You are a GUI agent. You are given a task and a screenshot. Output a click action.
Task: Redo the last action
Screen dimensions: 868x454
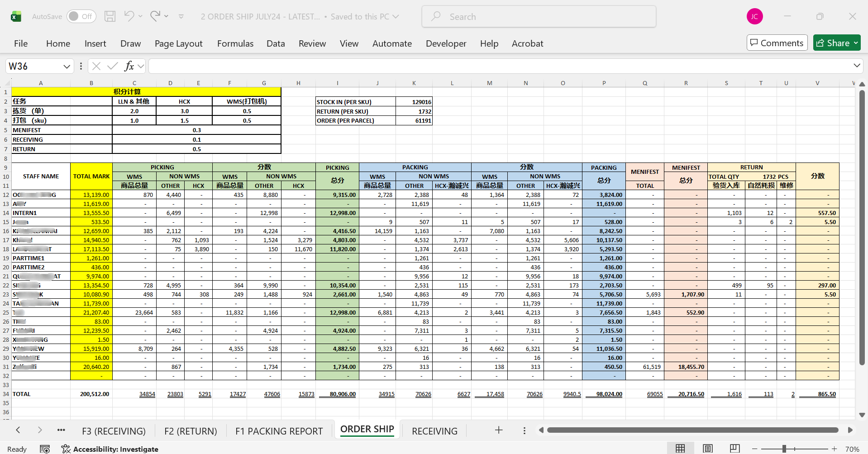(x=154, y=16)
